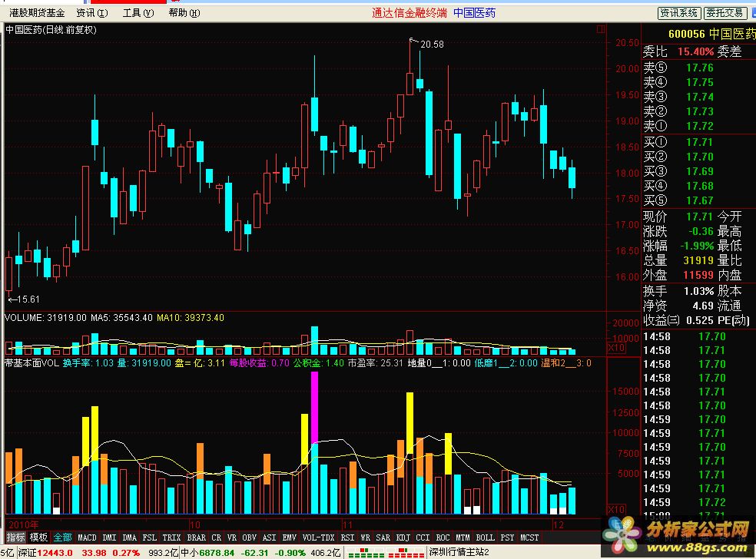Click the 买⑤ price 17.67
The height and width of the screenshot is (559, 756).
click(700, 200)
